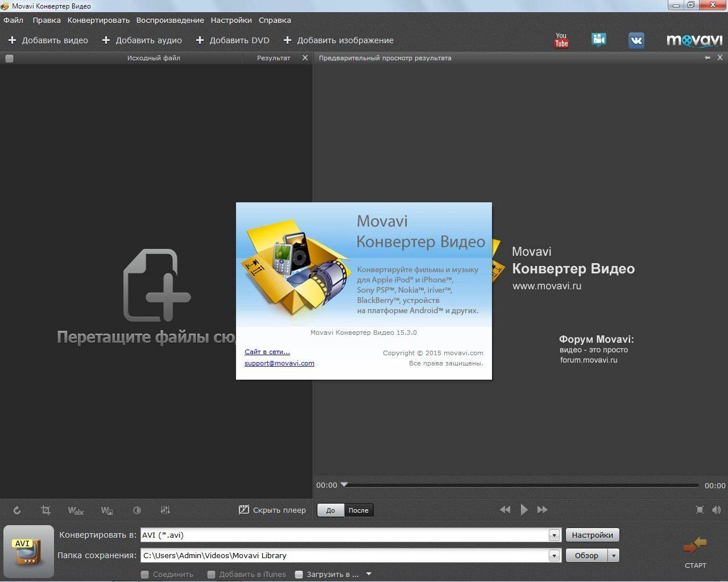This screenshot has width=728, height=582.
Task: Toggle Скрыть плеер to hide the player
Action: [272, 510]
